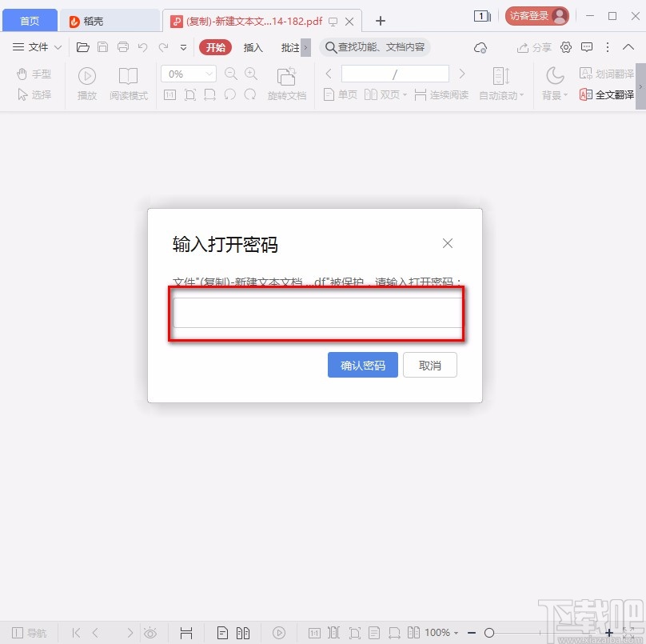Screen dimensions: 646x644
Task: Switch to 单页 single page view
Action: 341,95
